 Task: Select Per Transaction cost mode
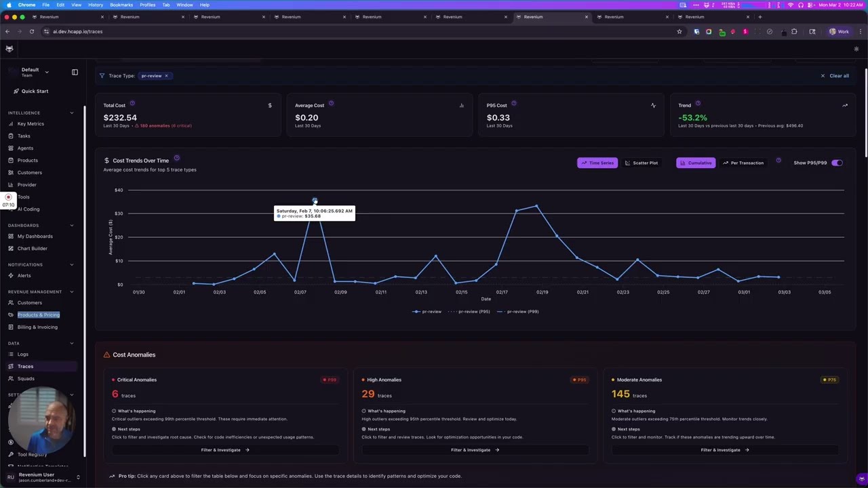click(x=743, y=163)
